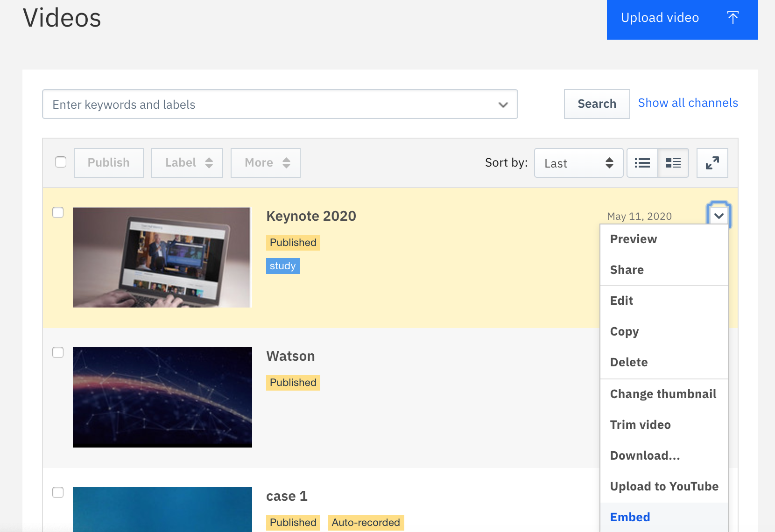The image size is (775, 532).
Task: Expand the video list to fullscreen
Action: (x=712, y=163)
